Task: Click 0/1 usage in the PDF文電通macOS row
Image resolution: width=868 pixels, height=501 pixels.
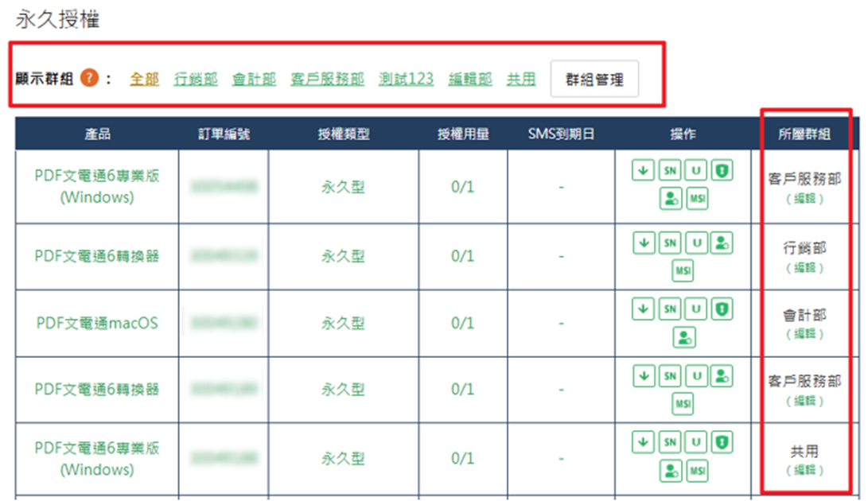Action: (x=463, y=323)
